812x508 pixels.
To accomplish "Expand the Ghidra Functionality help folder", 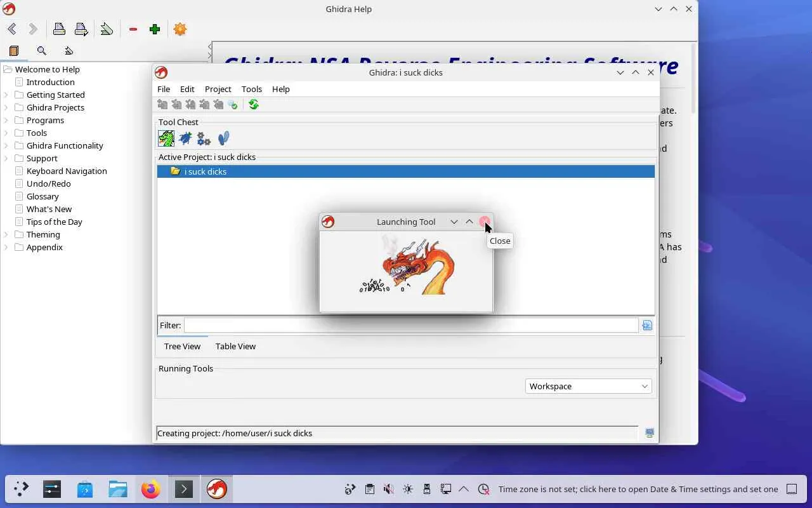I will pyautogui.click(x=6, y=145).
